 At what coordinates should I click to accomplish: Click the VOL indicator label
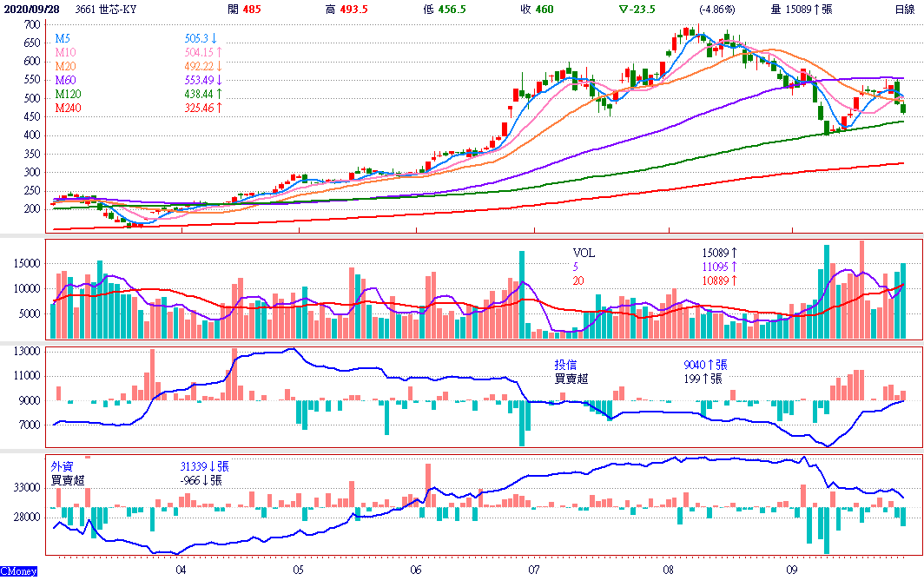point(584,253)
